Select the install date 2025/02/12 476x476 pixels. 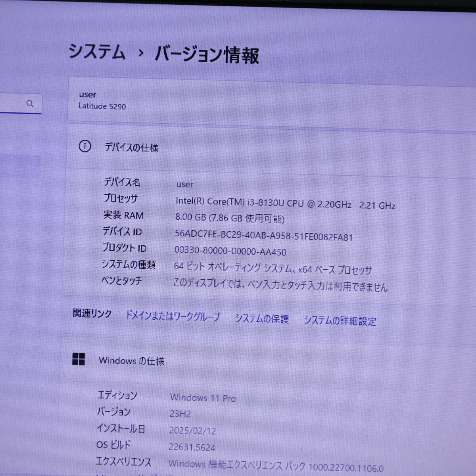(192, 430)
